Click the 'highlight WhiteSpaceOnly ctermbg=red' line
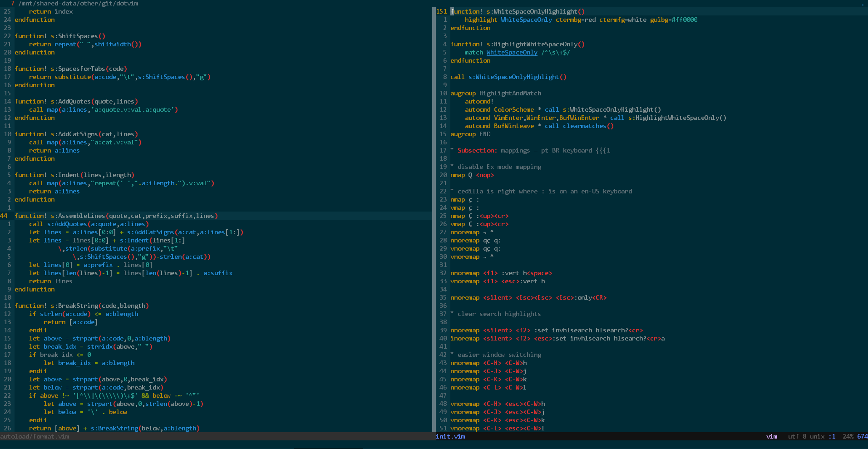 pyautogui.click(x=581, y=20)
